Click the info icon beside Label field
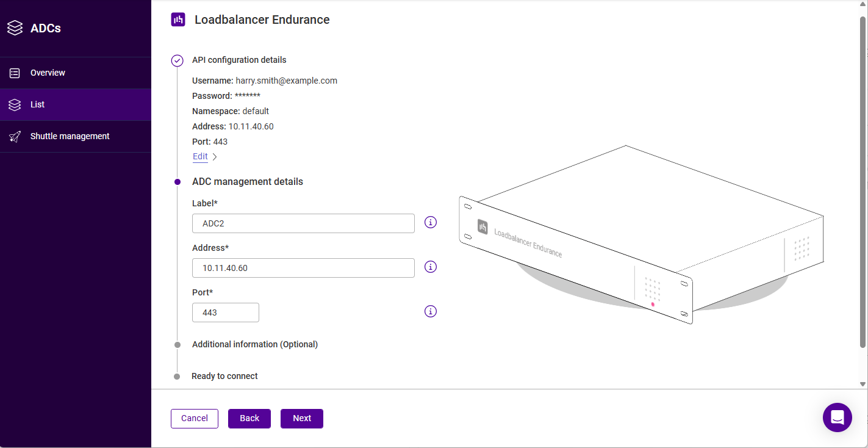This screenshot has height=448, width=868. pyautogui.click(x=431, y=222)
